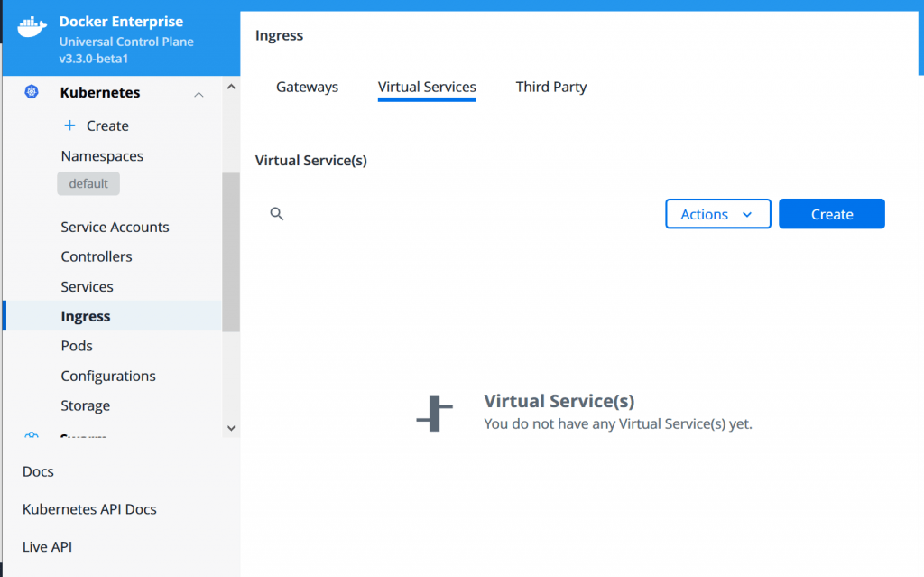This screenshot has width=924, height=577.
Task: Click the 'Virtual Service(s)' section heading
Action: 310,161
